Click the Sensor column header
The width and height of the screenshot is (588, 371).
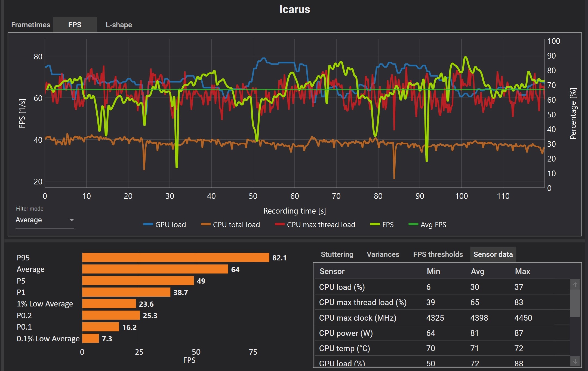[x=332, y=271]
